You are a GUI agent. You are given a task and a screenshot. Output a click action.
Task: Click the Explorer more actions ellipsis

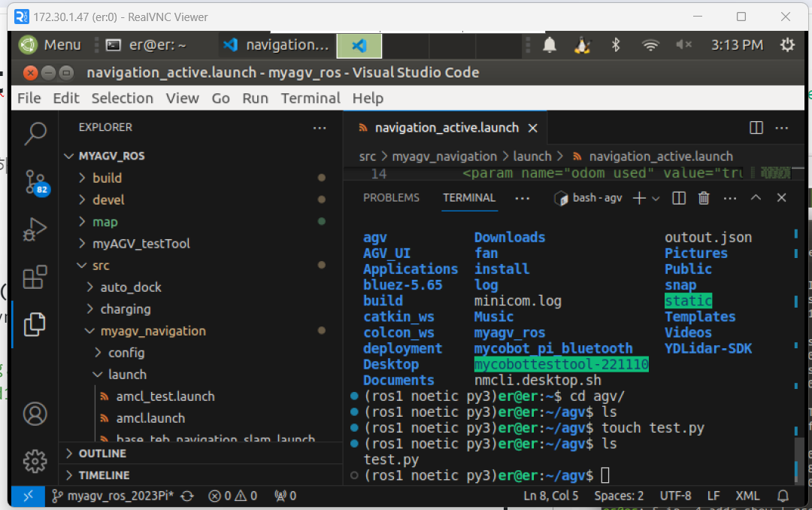[320, 128]
